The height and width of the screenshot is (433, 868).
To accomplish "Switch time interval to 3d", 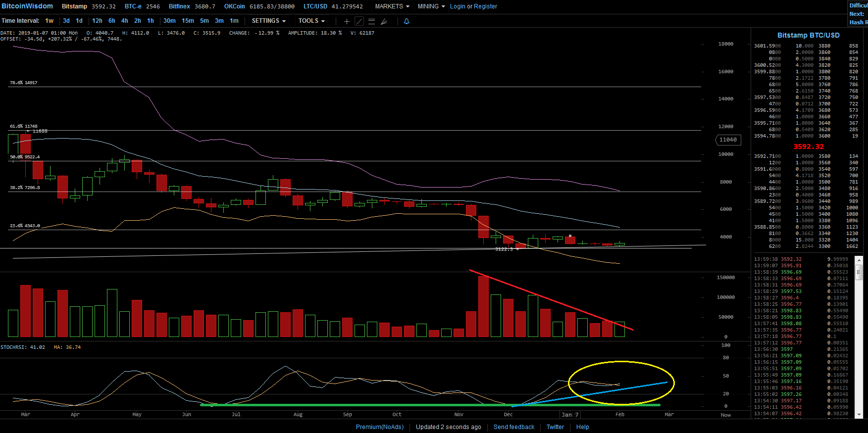I will click(x=66, y=21).
